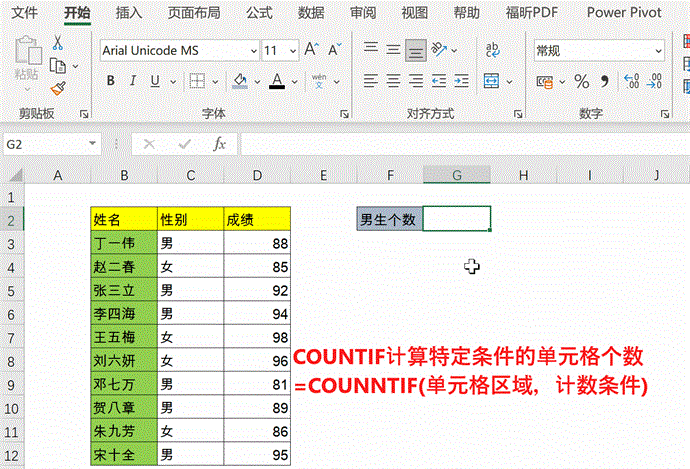Open the 公式 ribbon tab

click(258, 13)
